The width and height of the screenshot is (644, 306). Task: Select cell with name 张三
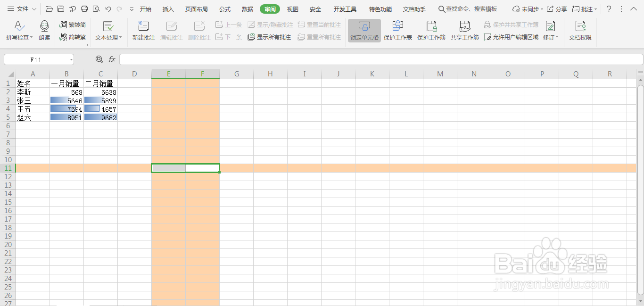pos(33,100)
